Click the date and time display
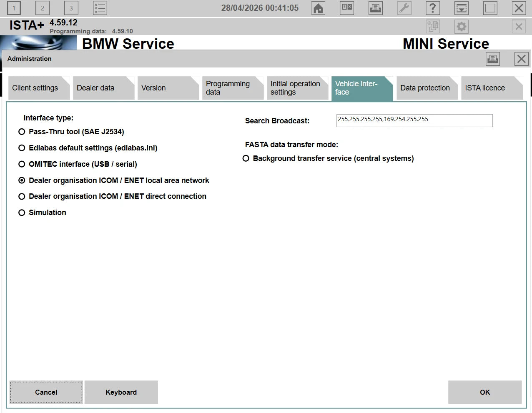Screen dimensions: 532x413 click(x=260, y=8)
